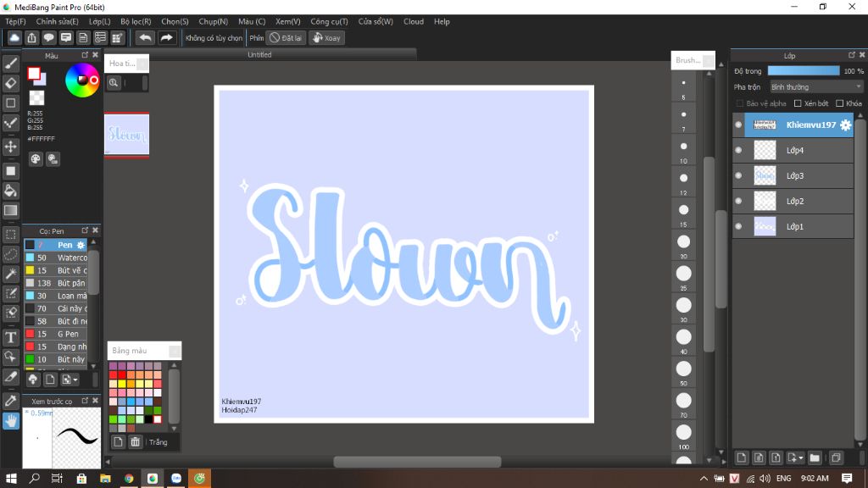Screen dimensions: 868x488
Task: Toggle the Bảo vệ alpha checkbox
Action: click(x=739, y=103)
